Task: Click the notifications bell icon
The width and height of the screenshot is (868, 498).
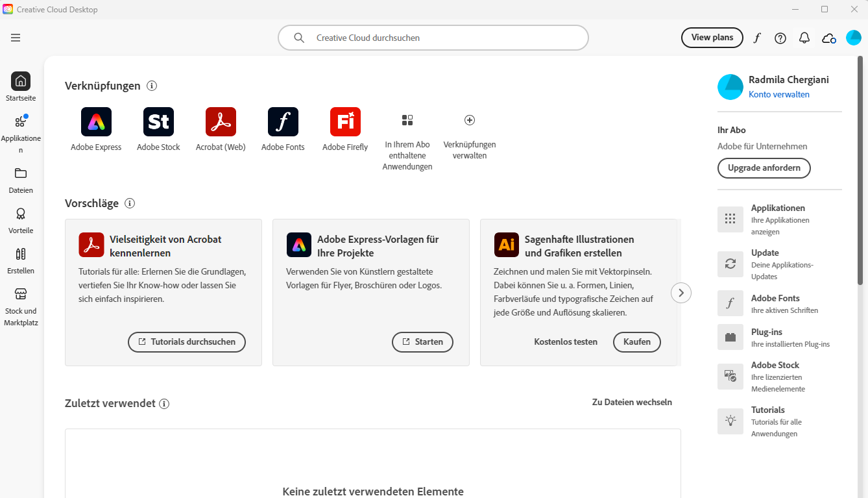Action: [x=804, y=38]
